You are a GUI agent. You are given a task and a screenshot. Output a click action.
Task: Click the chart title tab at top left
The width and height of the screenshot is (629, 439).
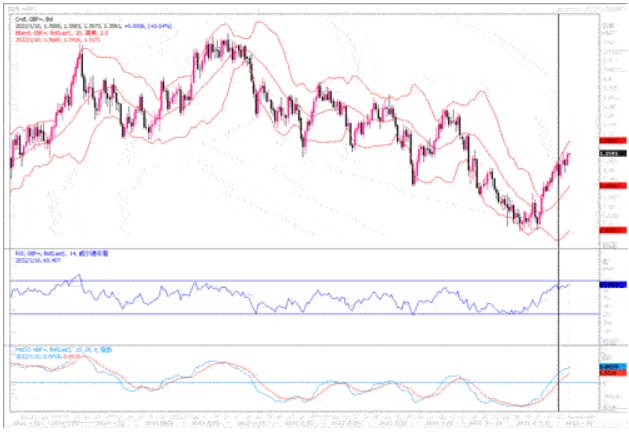point(18,7)
